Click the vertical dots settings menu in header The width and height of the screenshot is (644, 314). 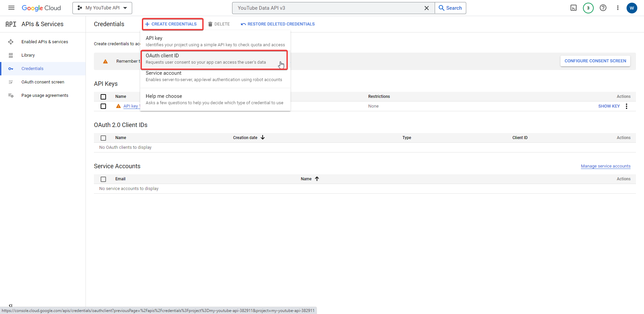(x=618, y=8)
